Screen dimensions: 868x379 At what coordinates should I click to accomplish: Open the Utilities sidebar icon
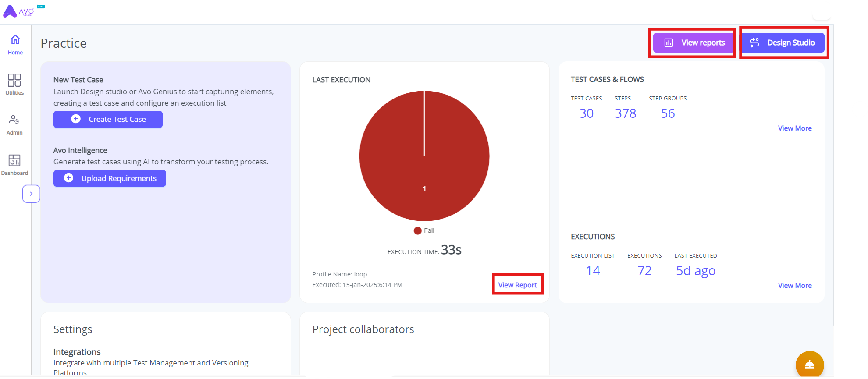point(14,84)
